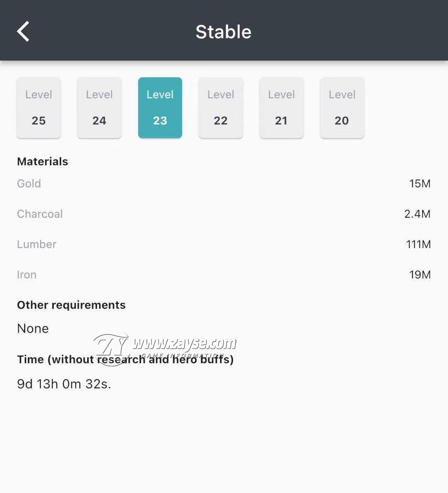The height and width of the screenshot is (493, 448).
Task: Click the Stable page title
Action: [x=224, y=32]
